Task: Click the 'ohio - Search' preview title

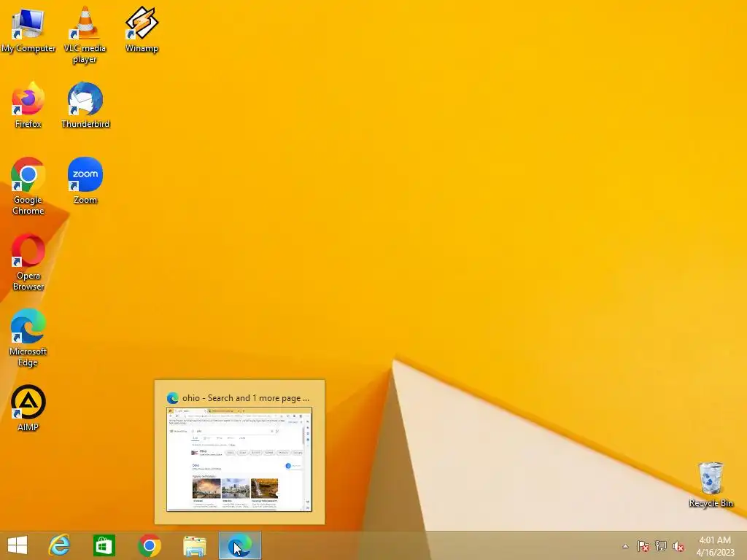Action: click(245, 398)
